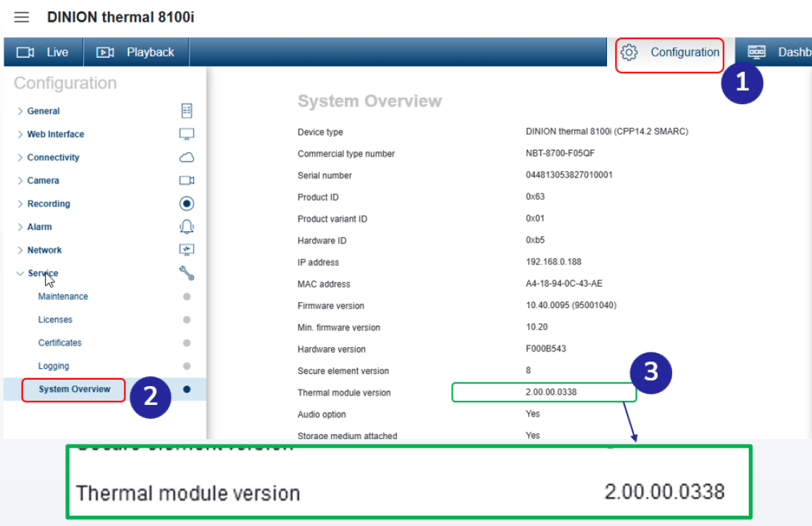Select System Overview in sidebar

point(75,389)
